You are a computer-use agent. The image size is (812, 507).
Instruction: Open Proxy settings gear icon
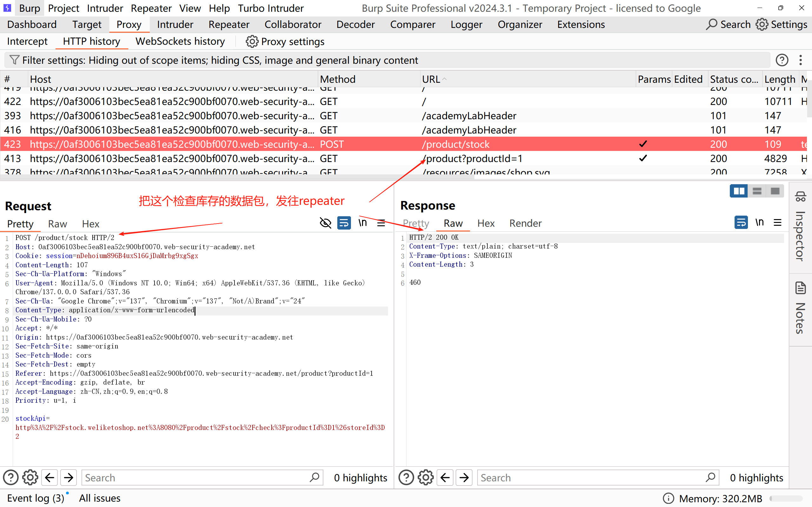pos(252,42)
